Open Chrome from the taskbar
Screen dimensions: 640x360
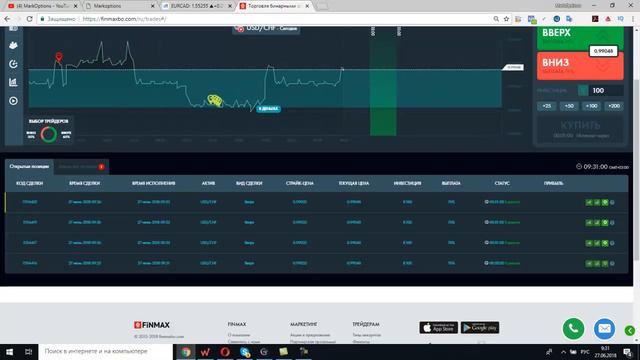click(186, 351)
